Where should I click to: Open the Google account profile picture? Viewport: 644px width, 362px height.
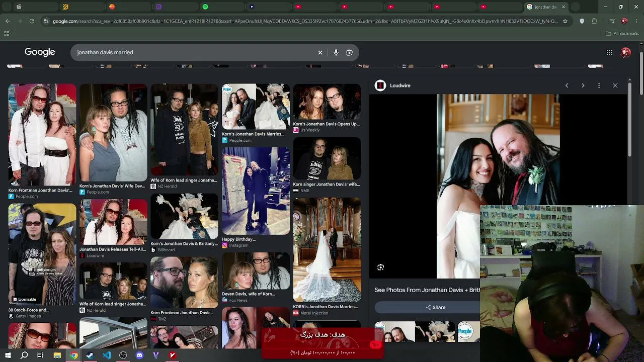click(x=626, y=52)
